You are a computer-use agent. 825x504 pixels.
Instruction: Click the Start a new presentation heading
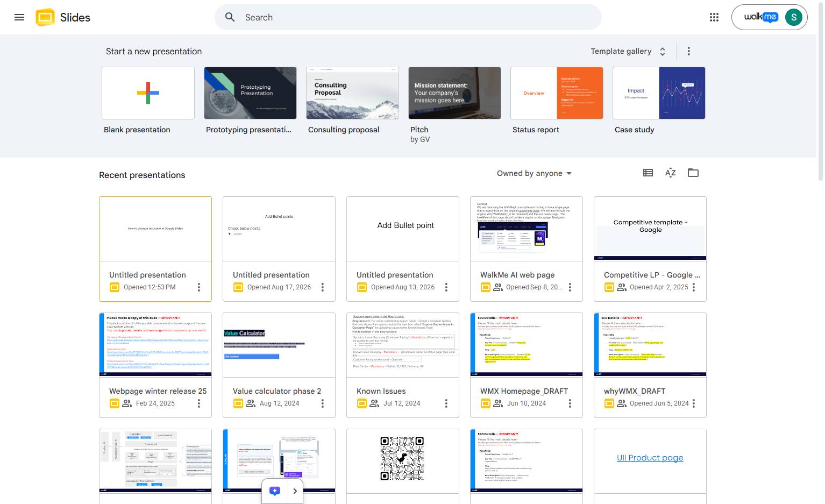(154, 51)
